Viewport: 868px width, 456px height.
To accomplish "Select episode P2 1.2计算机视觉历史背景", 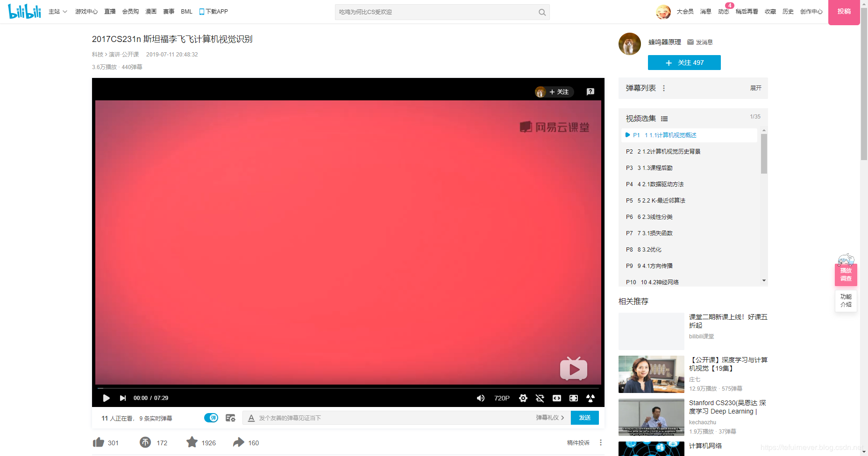I will click(689, 152).
